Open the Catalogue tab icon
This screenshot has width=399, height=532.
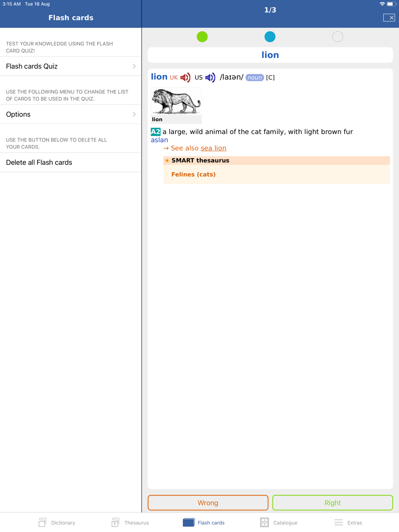point(264,522)
